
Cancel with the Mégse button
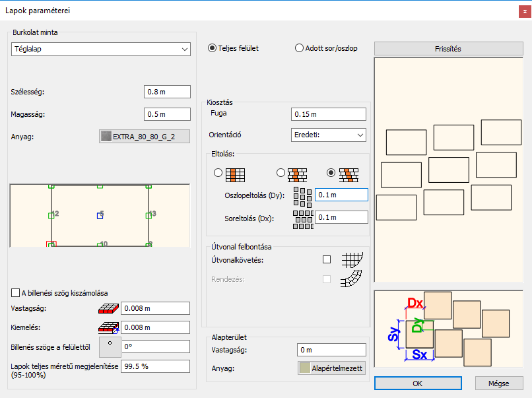499,383
